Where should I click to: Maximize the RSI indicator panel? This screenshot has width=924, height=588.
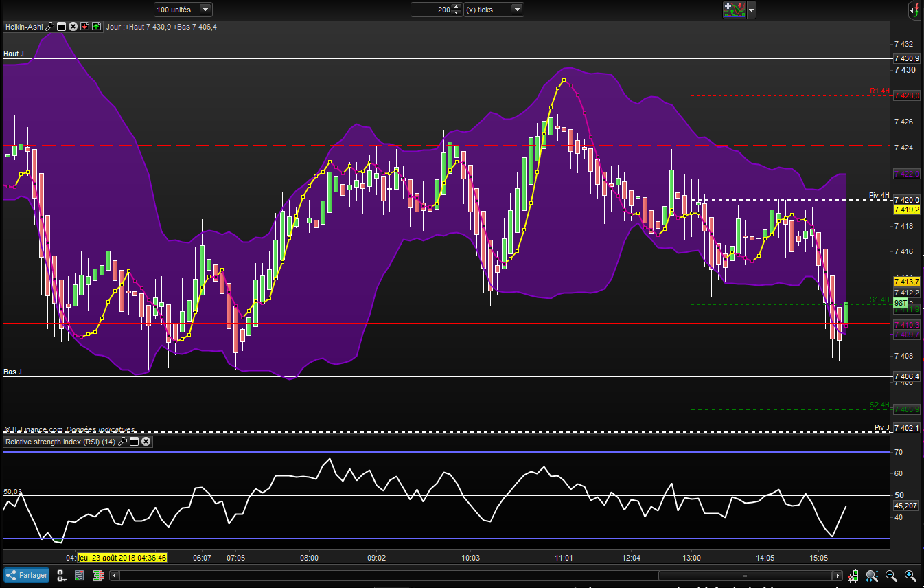point(135,442)
